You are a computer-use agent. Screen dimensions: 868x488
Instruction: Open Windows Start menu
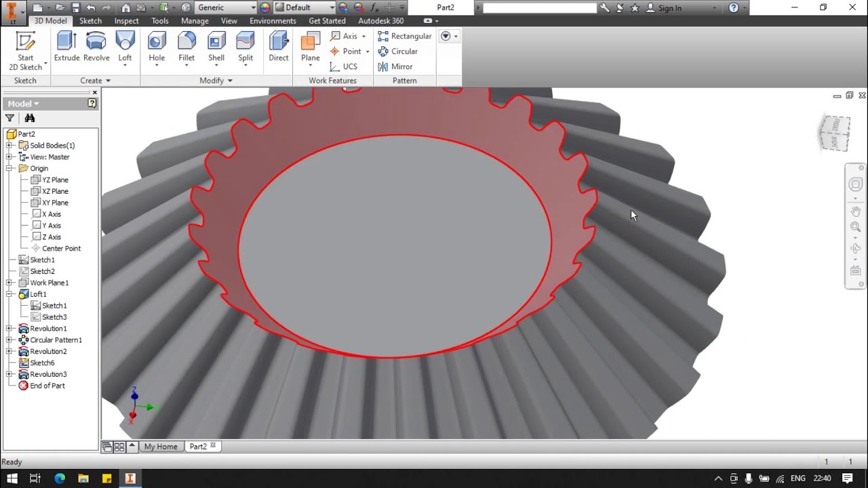[x=12, y=479]
